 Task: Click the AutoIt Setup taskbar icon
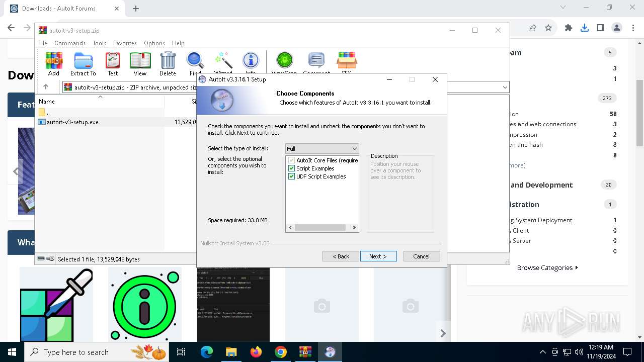[330, 352]
